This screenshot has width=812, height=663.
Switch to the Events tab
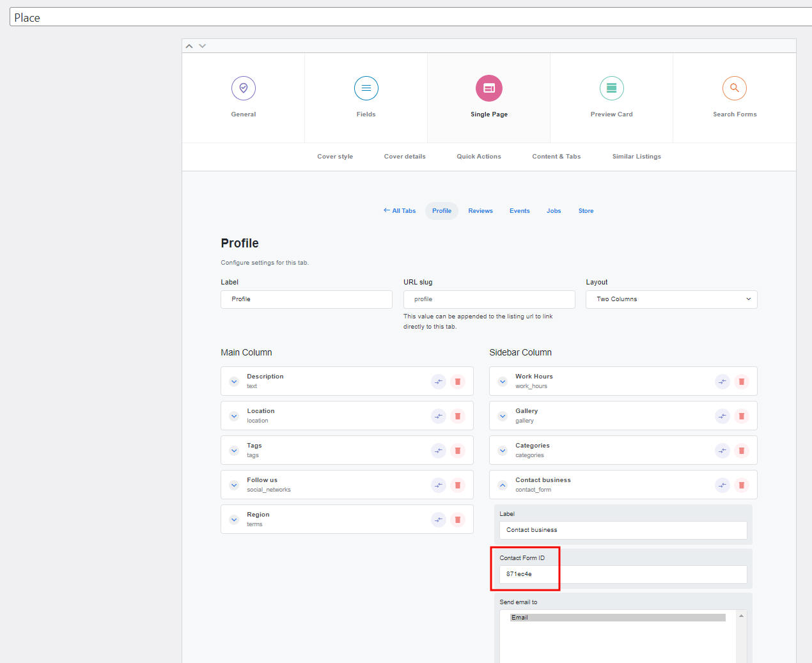(520, 211)
